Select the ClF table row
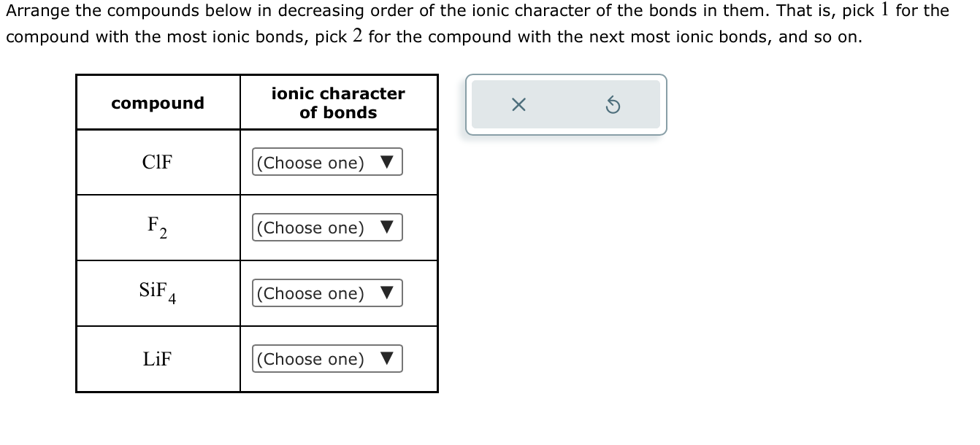The height and width of the screenshot is (445, 980). point(158,162)
